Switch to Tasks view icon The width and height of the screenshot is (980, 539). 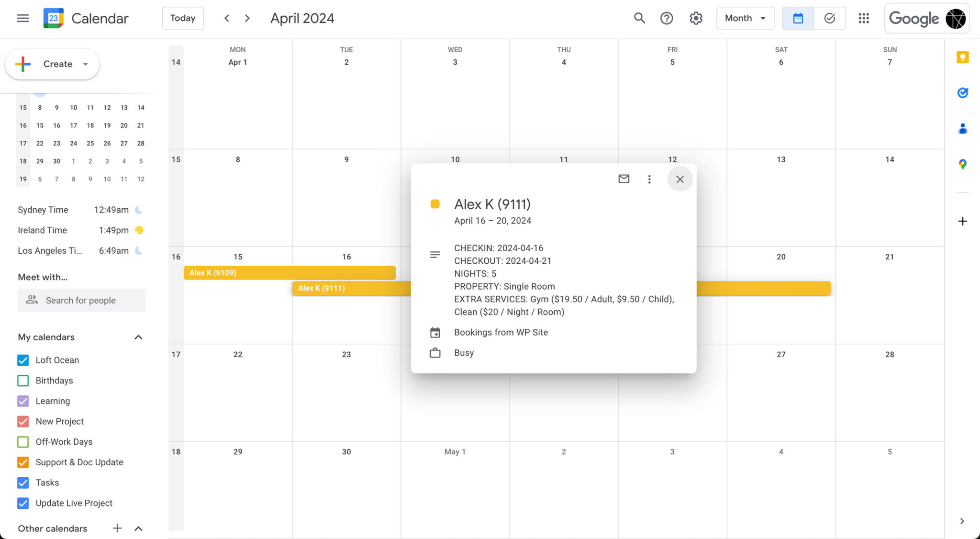(830, 18)
